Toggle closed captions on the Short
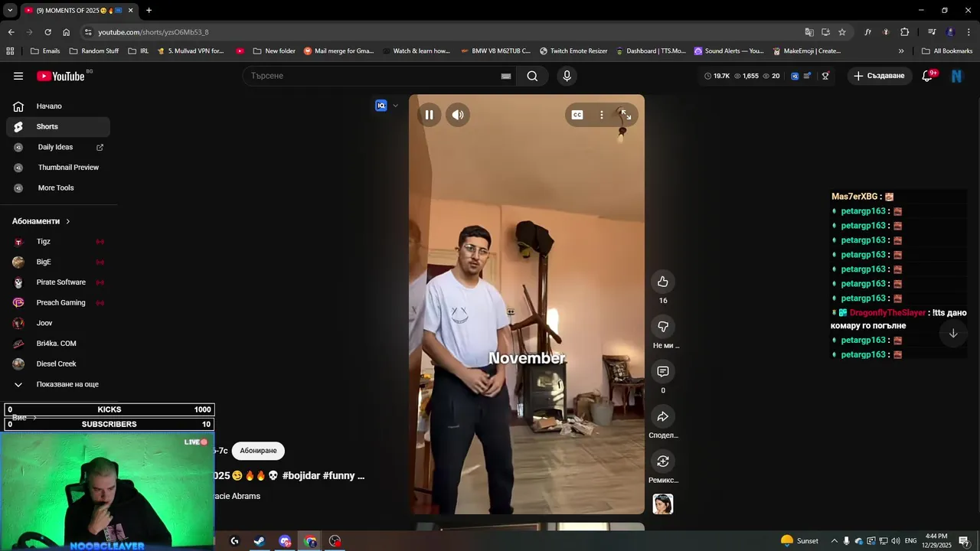The image size is (980, 551). point(577,115)
